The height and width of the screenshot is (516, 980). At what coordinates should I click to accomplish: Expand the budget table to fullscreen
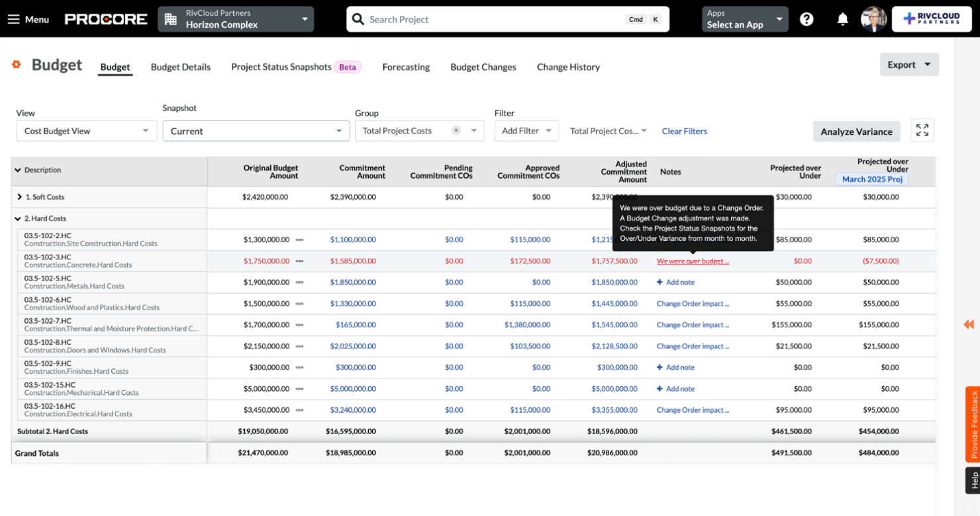click(922, 130)
